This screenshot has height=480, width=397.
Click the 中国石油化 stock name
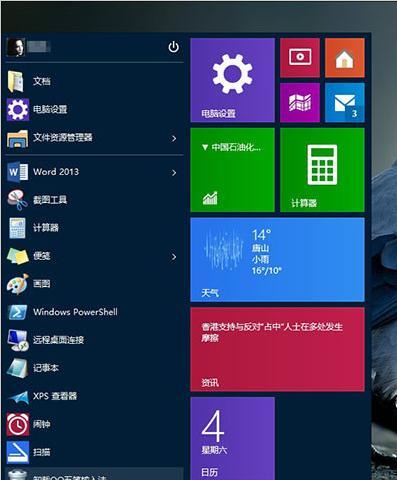click(x=236, y=147)
